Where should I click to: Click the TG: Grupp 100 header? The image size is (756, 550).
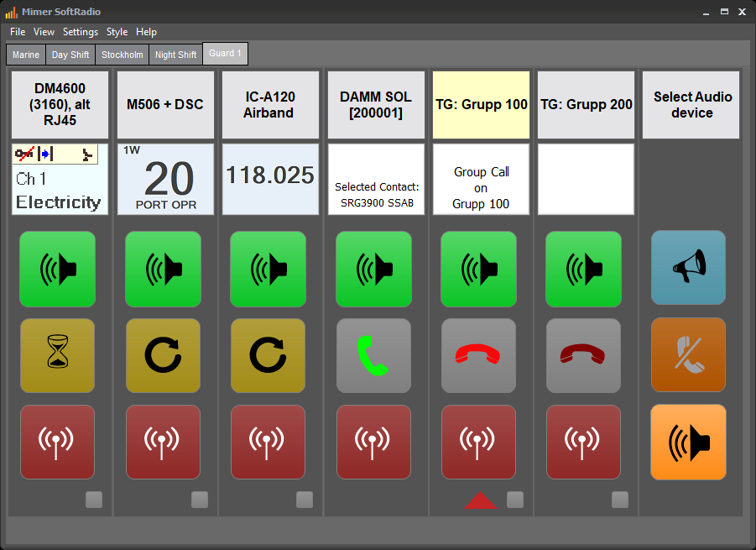tap(481, 105)
